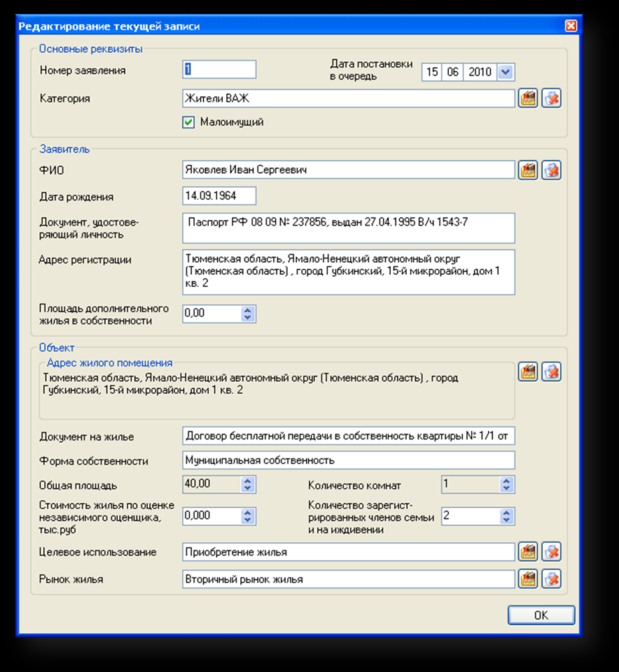Open the Целевое использование selection icon
Screen dimensions: 619x672
[x=527, y=552]
